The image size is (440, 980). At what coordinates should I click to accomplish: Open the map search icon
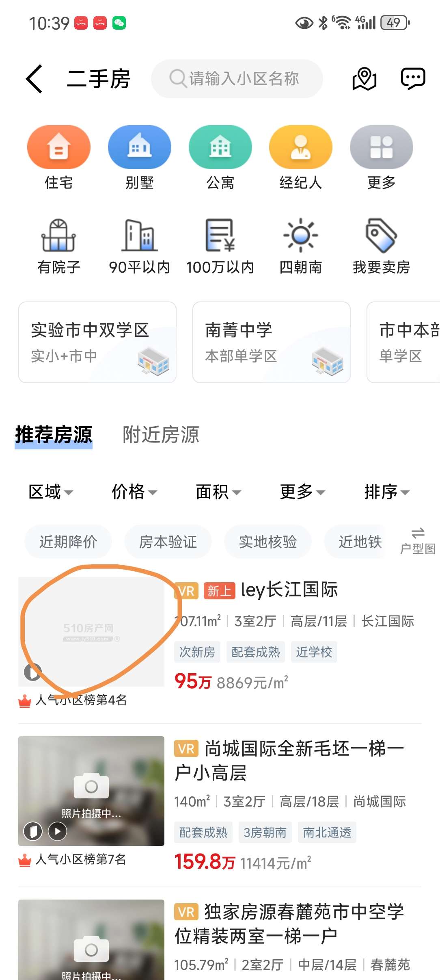[x=364, y=78]
